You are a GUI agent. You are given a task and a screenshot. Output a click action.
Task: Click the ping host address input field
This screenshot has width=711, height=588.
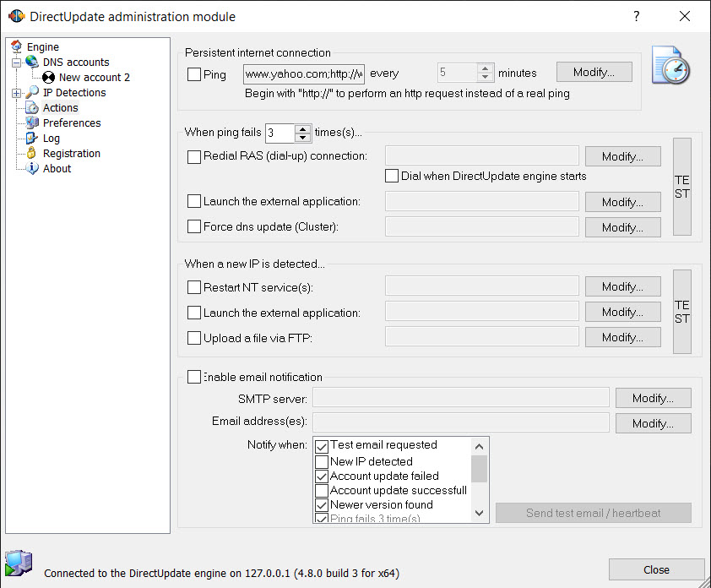click(304, 74)
